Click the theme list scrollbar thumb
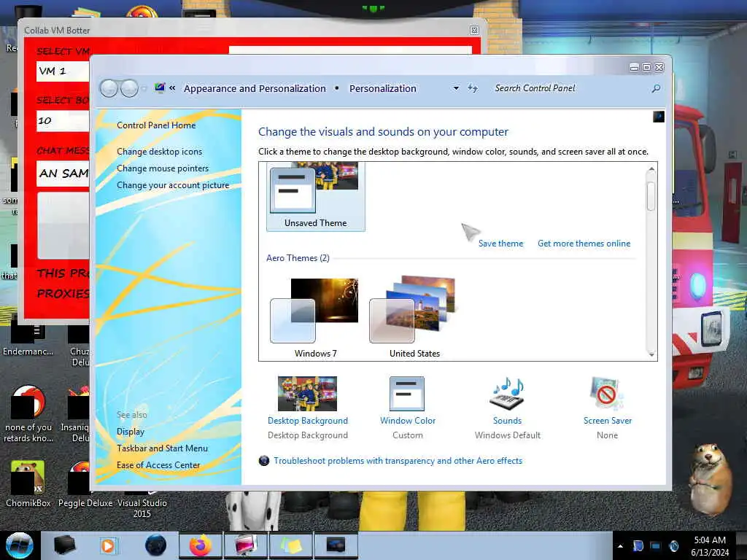 tap(651, 196)
